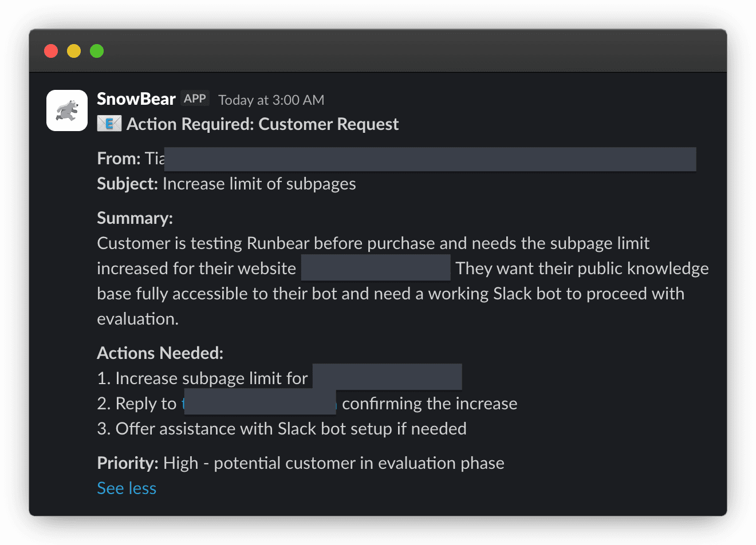Click the SnowBear polar bear avatar

coord(67,110)
